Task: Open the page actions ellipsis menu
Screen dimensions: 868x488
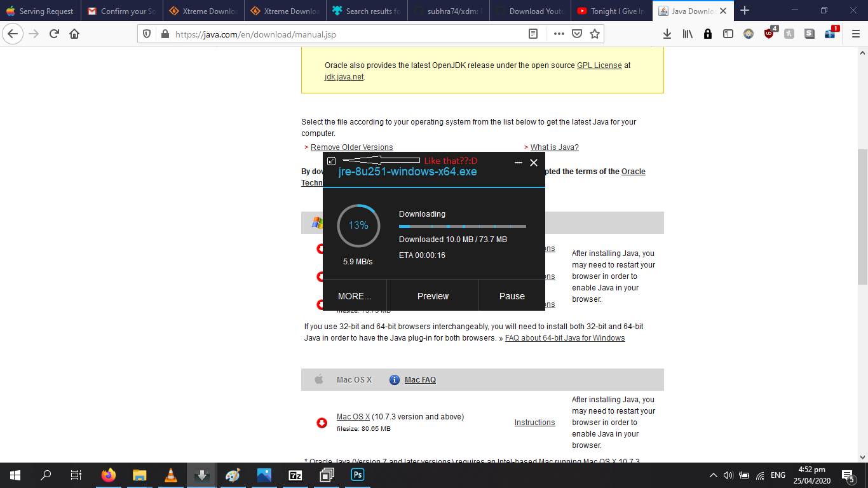Action: tap(559, 33)
